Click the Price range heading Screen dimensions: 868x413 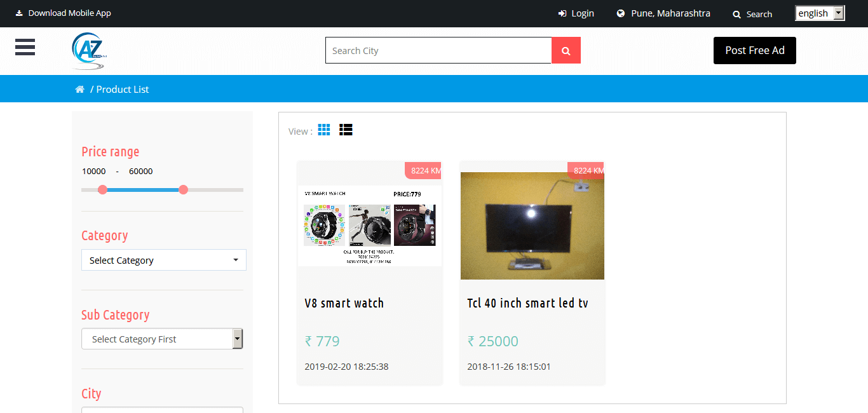[111, 152]
